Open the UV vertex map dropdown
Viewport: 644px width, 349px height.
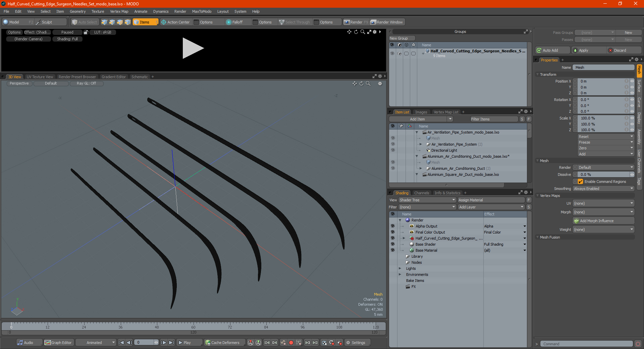pos(603,203)
